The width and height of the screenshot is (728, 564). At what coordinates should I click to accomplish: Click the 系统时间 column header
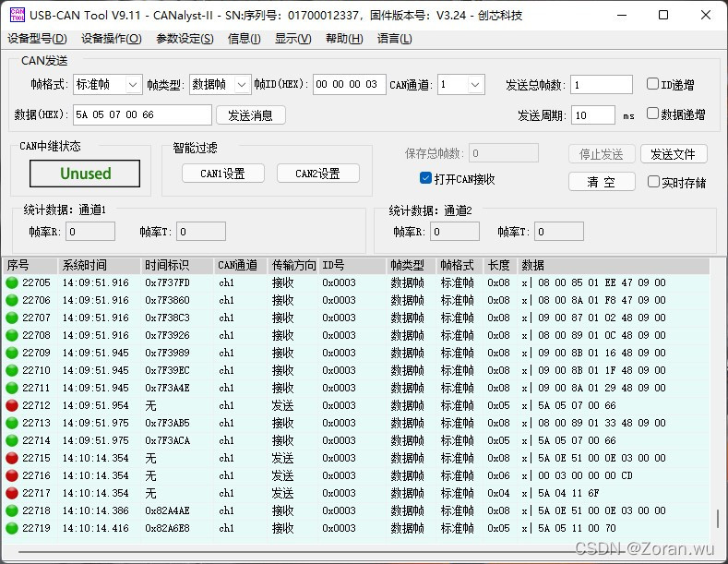coord(99,265)
